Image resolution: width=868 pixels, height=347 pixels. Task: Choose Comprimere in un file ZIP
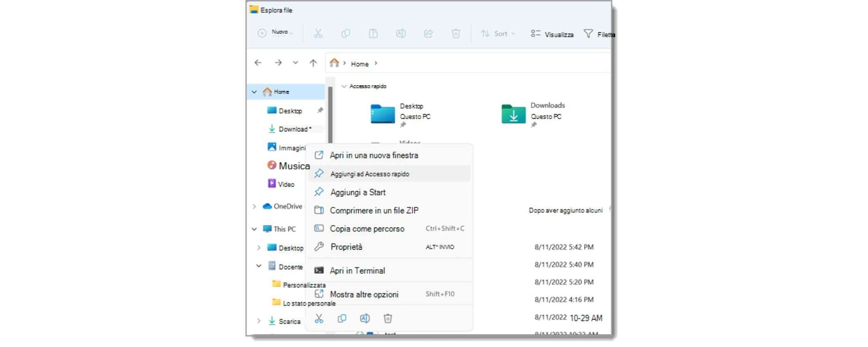click(x=374, y=210)
